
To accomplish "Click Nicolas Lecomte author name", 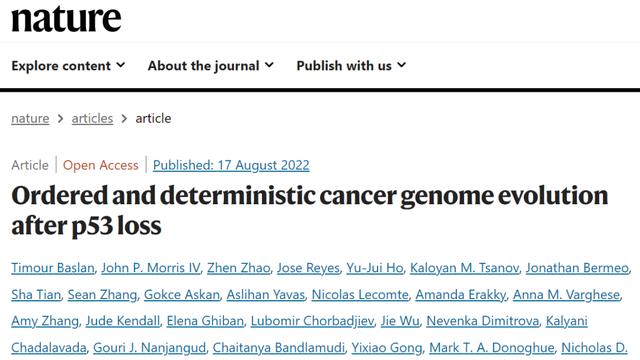I will pyautogui.click(x=360, y=295).
